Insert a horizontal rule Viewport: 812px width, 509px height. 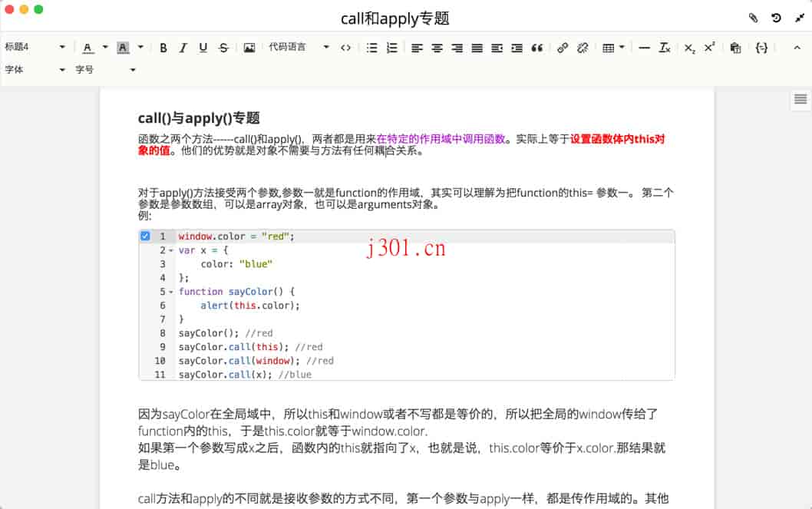[643, 47]
